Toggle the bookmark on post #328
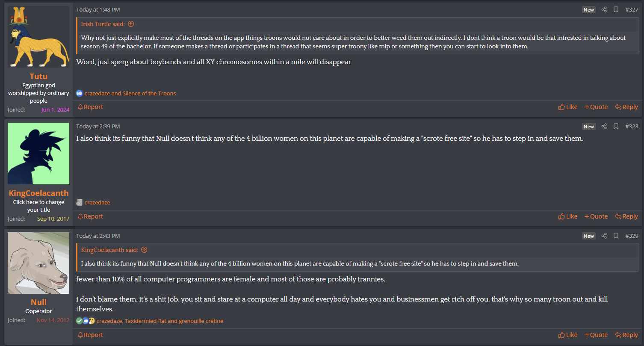This screenshot has height=346, width=644. click(x=616, y=126)
